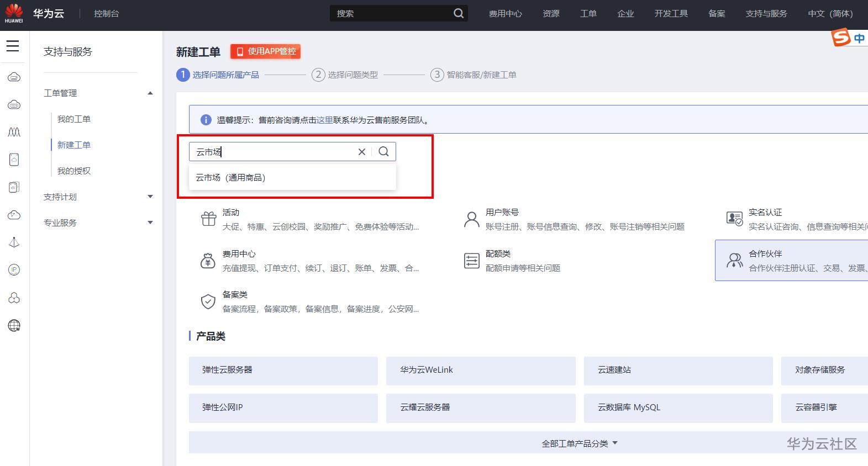Click the 使用APP管控 button
Image resolution: width=868 pixels, height=466 pixels.
click(265, 51)
